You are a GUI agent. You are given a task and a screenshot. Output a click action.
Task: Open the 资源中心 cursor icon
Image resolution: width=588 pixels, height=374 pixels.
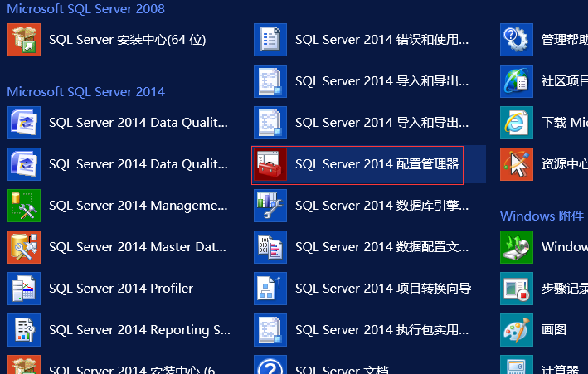517,164
